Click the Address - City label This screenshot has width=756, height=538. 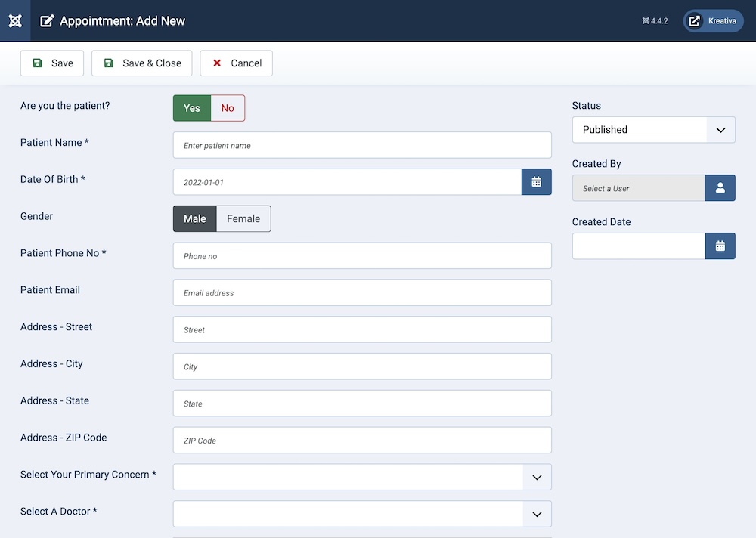tap(51, 363)
